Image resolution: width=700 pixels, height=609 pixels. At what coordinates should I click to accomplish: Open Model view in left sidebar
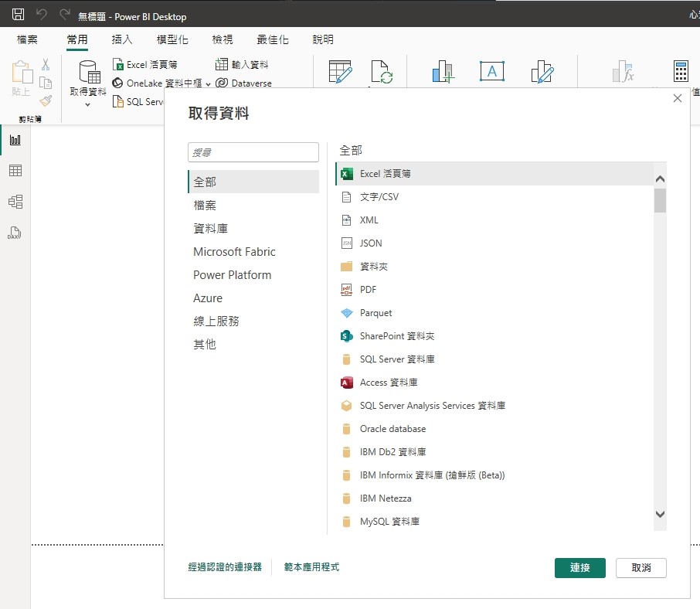coord(15,202)
